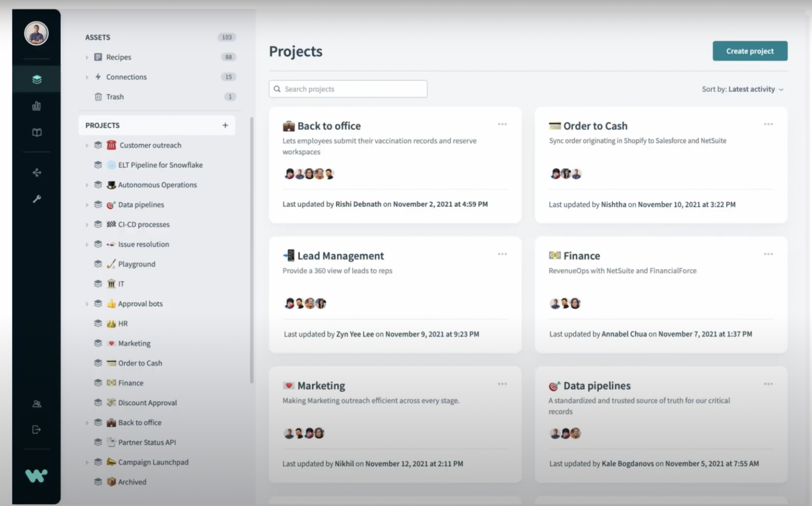The image size is (812, 506).
Task: Click the user avatar at the top of the sidebar
Action: [x=36, y=33]
